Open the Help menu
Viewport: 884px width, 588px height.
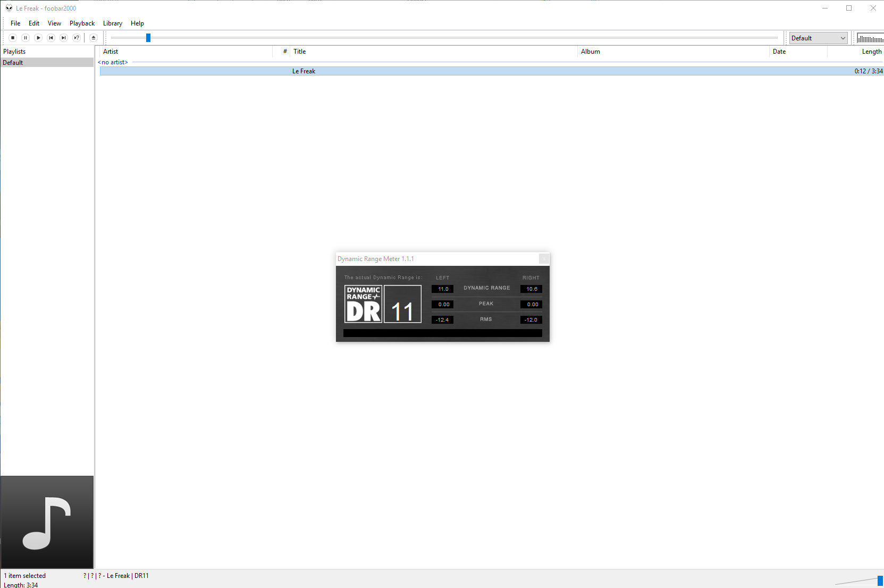(137, 23)
